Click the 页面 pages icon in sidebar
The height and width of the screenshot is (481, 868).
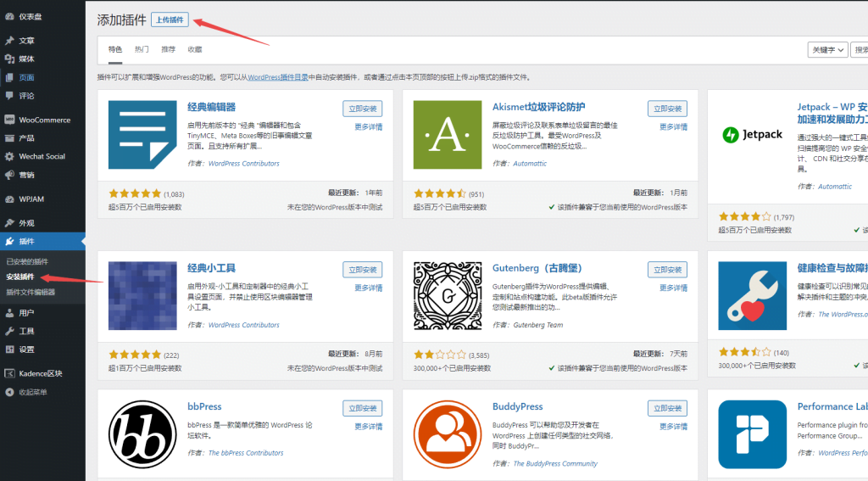click(9, 77)
